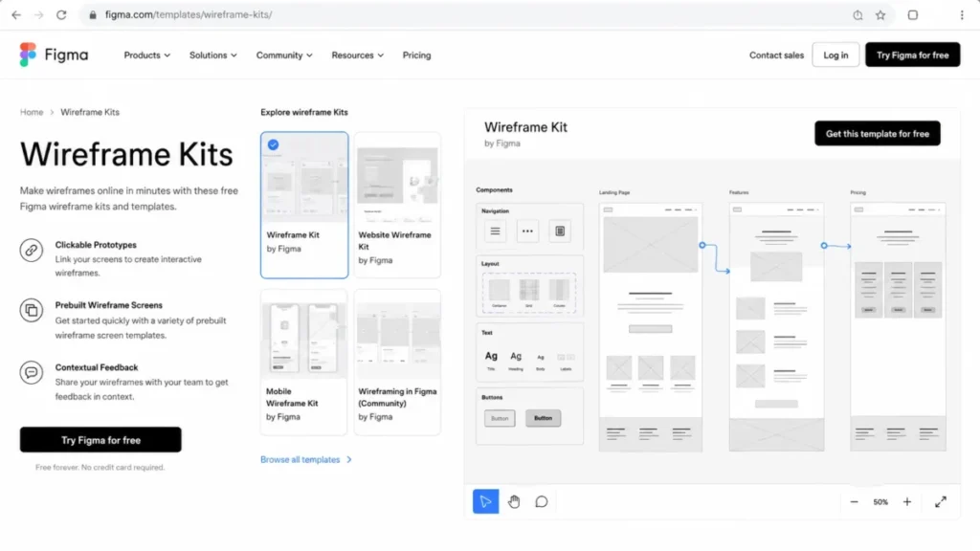Click Contact sales in header

[776, 55]
